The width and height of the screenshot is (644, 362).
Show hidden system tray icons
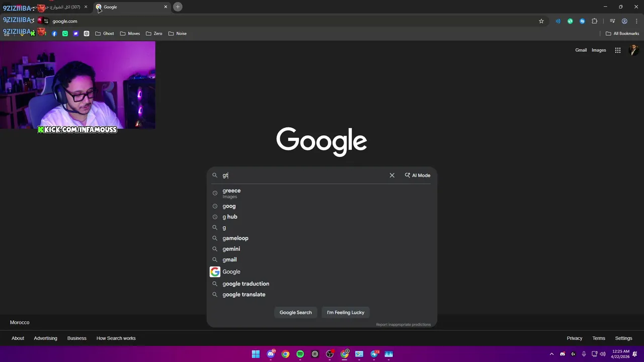click(x=551, y=354)
